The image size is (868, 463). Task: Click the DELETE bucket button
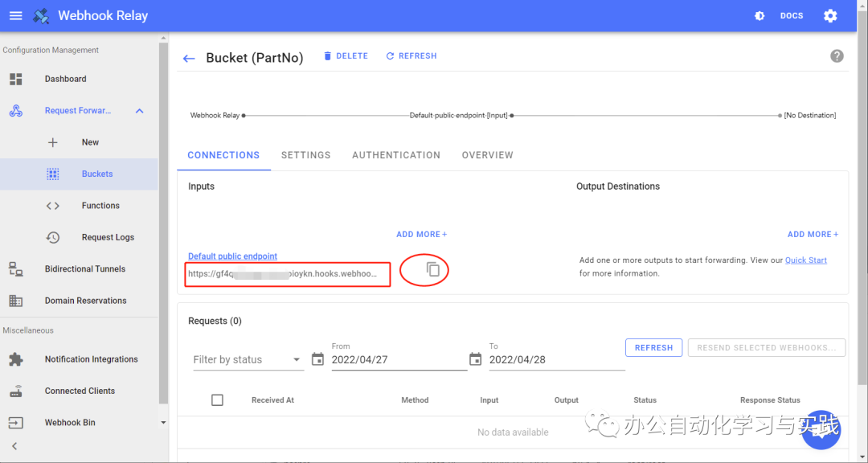[x=346, y=56]
